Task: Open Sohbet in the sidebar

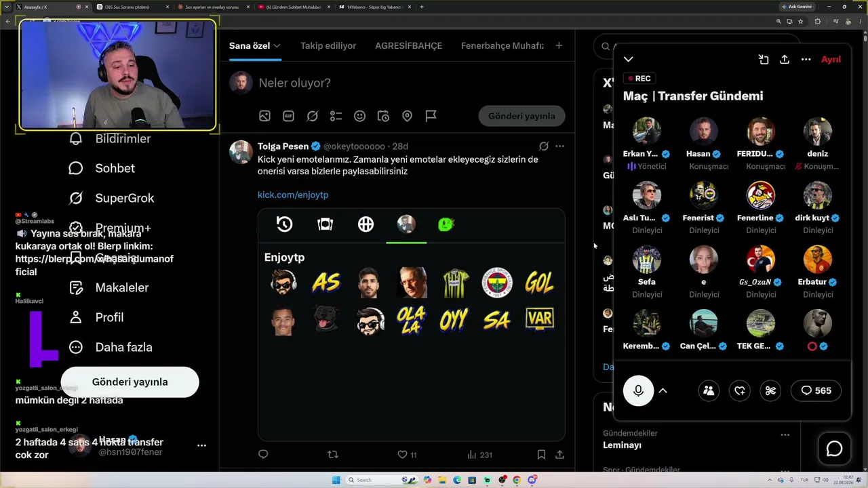Action: (x=102, y=168)
